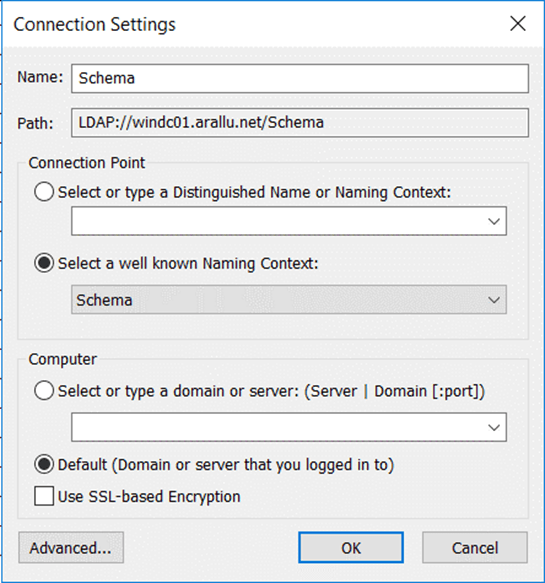
Task: Click the Connection Point group label
Action: pyautogui.click(x=87, y=163)
